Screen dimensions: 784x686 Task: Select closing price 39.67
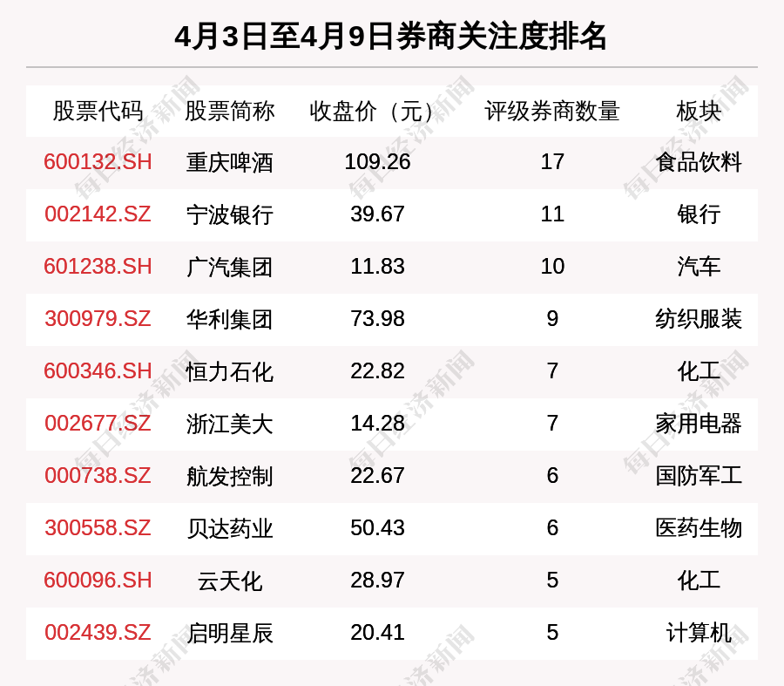pos(377,214)
